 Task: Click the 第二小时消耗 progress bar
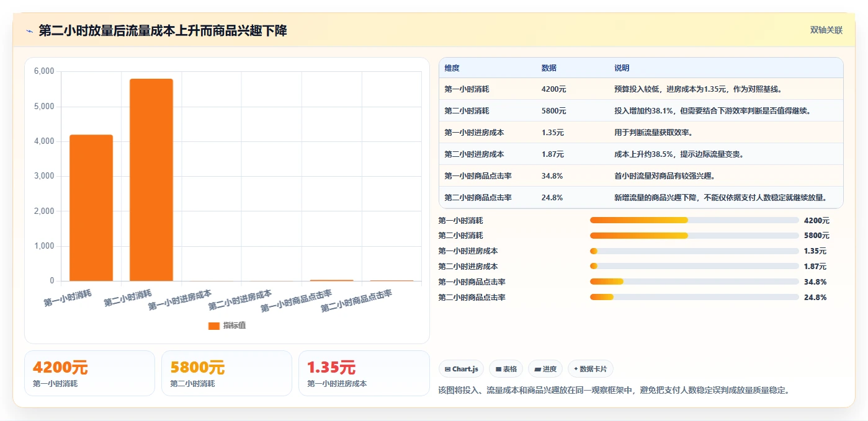click(694, 236)
